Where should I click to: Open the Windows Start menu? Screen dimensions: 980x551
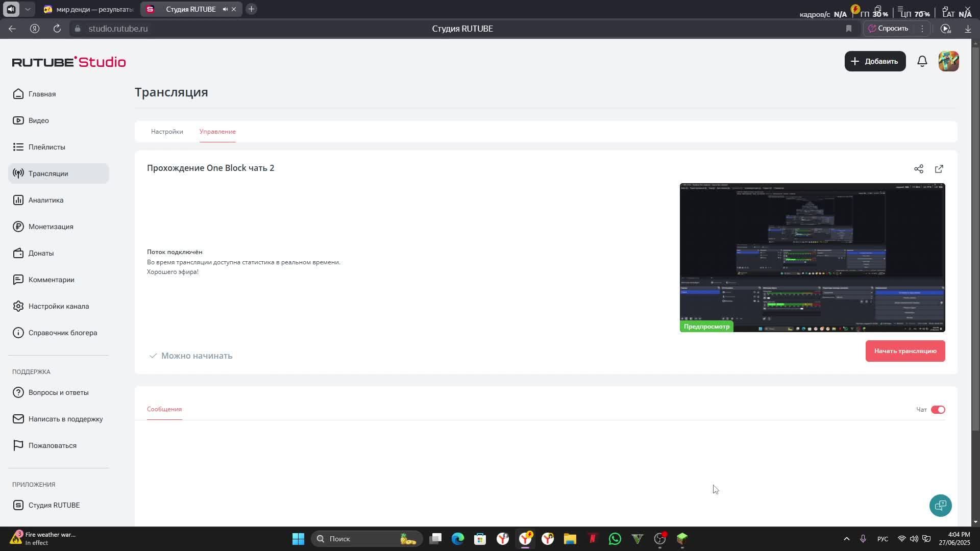coord(298,539)
